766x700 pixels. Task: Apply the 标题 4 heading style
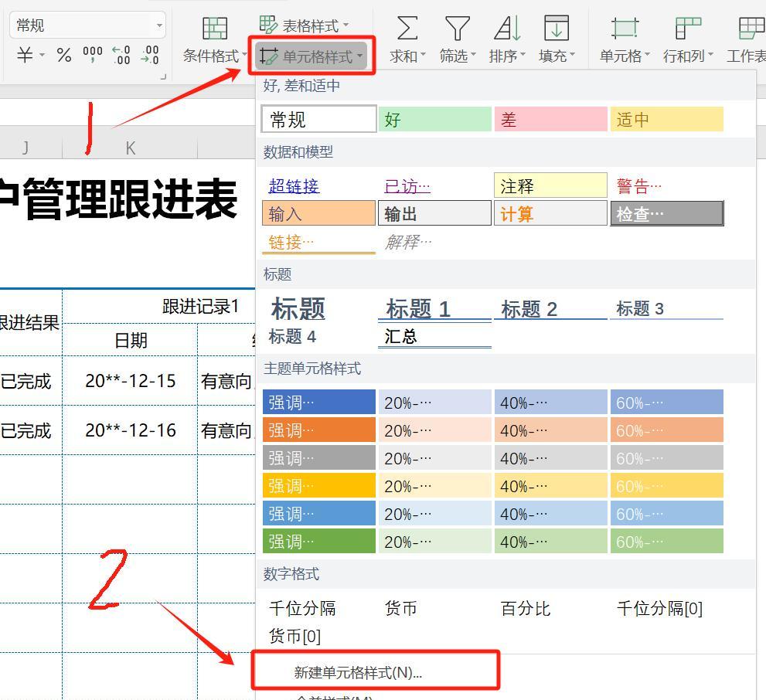[318, 336]
